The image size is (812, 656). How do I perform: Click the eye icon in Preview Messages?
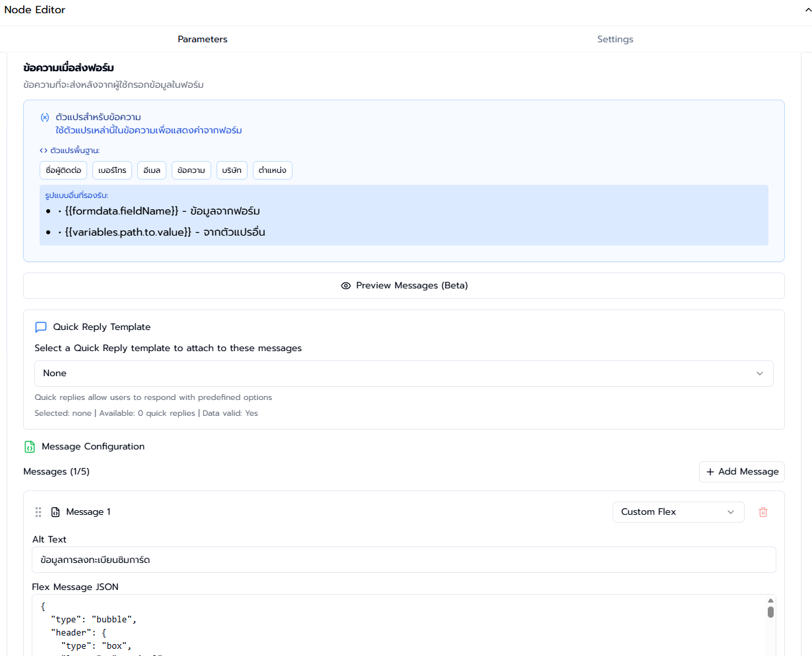[346, 285]
